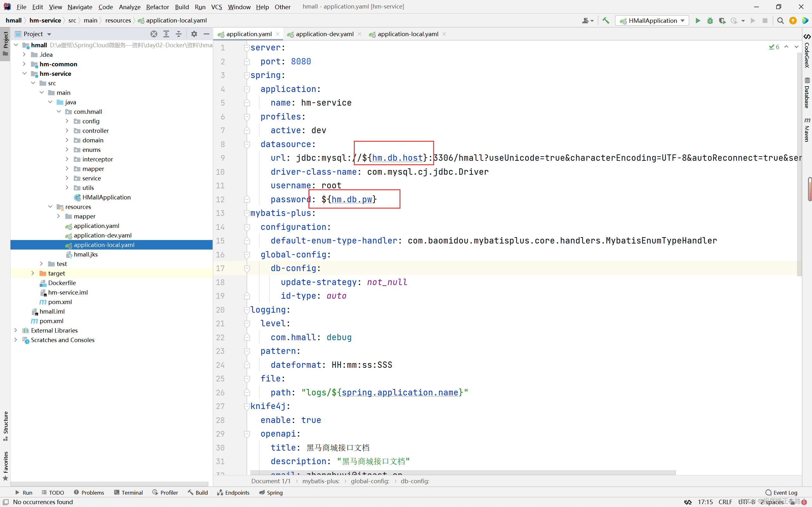Open the Terminal tool window
This screenshot has width=812, height=507.
pos(129,492)
